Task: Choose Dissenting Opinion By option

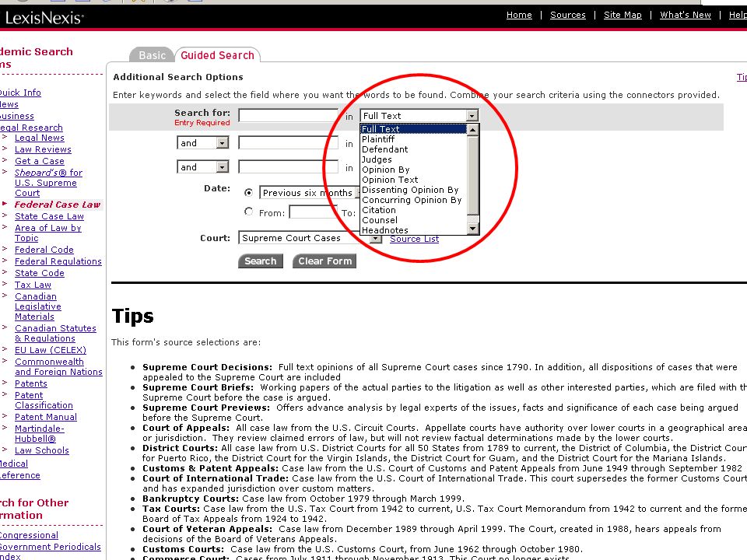Action: pos(413,190)
